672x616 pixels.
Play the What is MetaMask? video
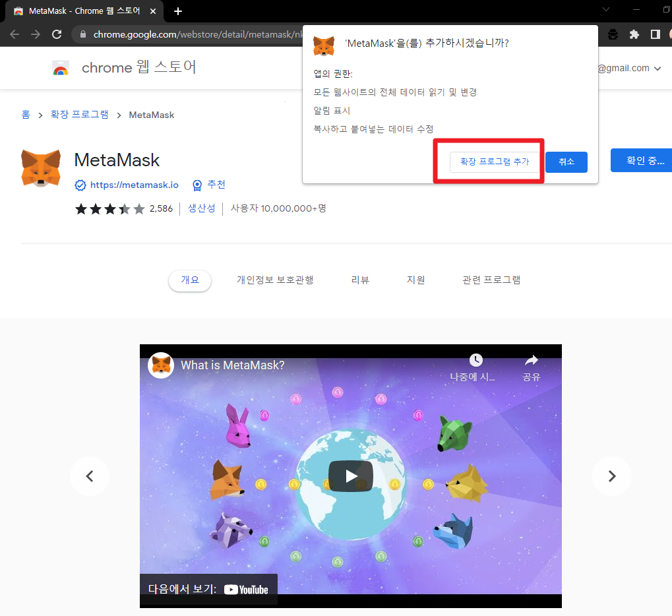pos(351,476)
